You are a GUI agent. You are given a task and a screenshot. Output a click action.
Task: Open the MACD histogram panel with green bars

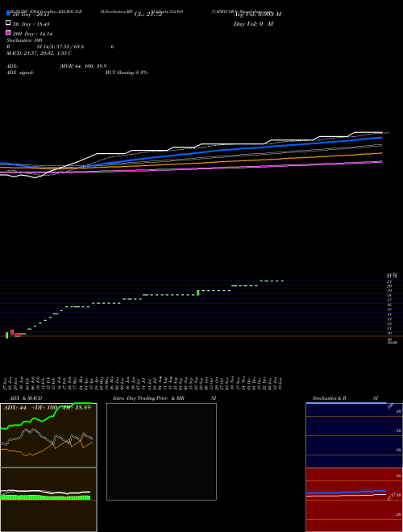coord(48,500)
